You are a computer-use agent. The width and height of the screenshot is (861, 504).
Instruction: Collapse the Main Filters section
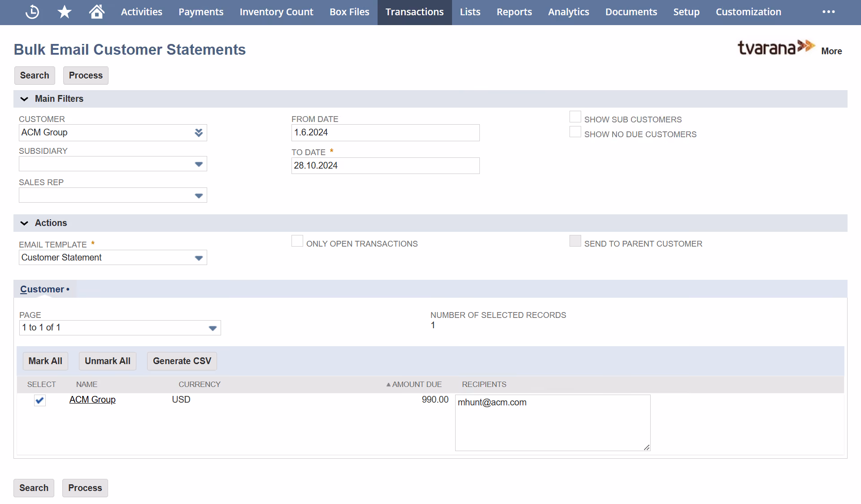tap(25, 99)
